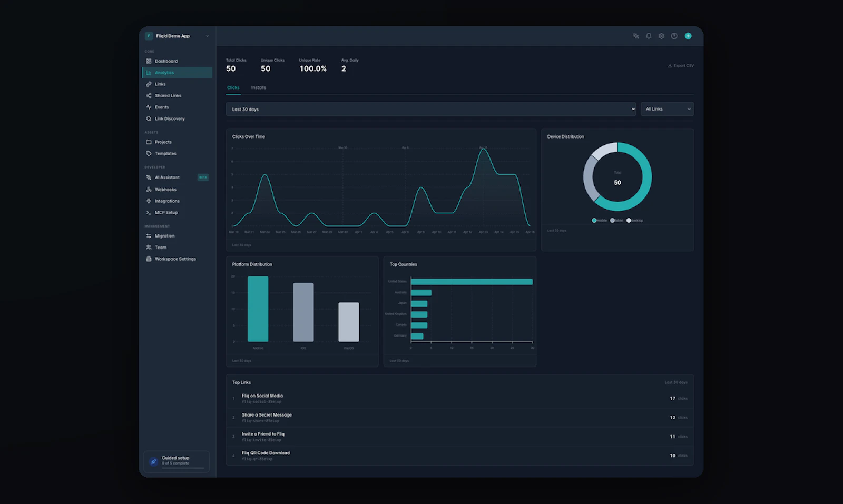
Task: Open Shared Links via its share icon
Action: (150, 95)
